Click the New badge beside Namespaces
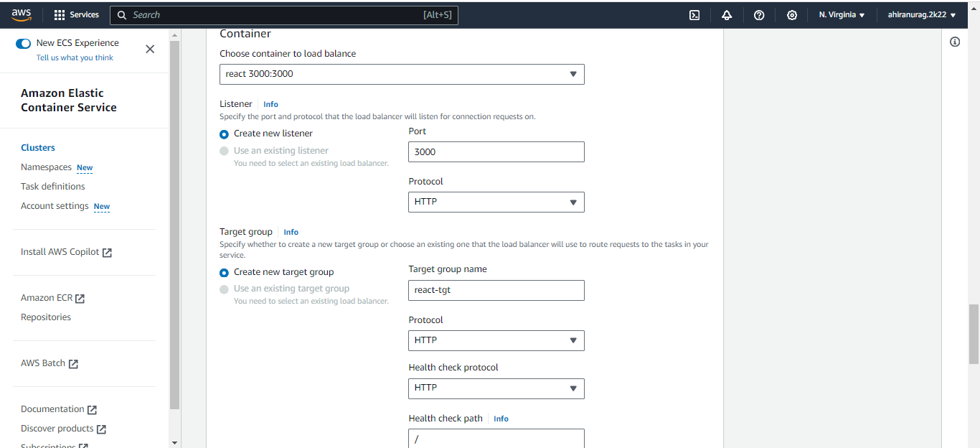Image resolution: width=980 pixels, height=448 pixels. tap(85, 168)
